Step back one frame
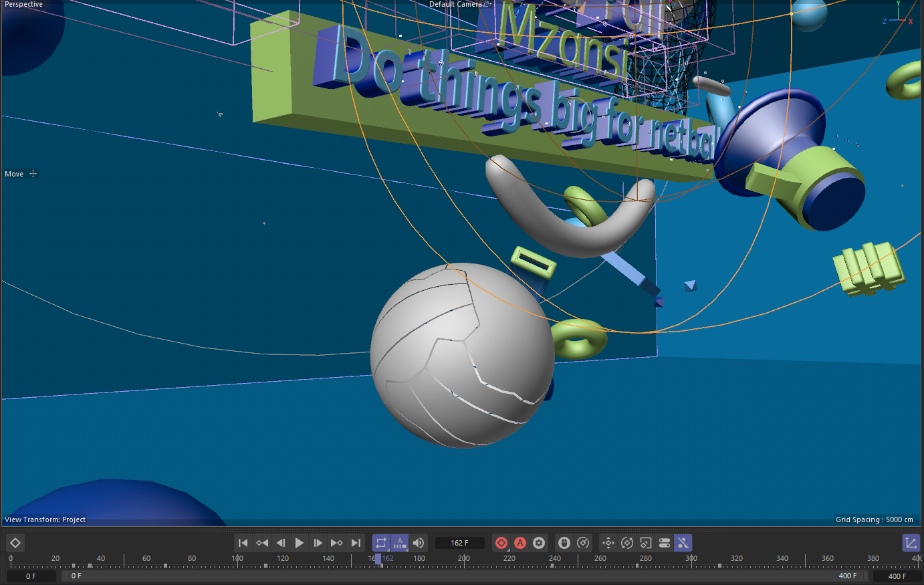Image resolution: width=924 pixels, height=585 pixels. 281,543
